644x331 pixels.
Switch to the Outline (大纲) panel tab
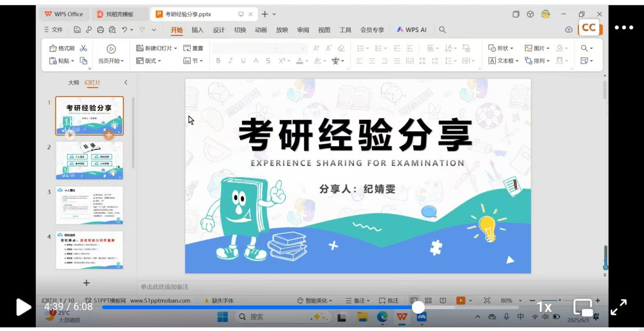(x=74, y=82)
